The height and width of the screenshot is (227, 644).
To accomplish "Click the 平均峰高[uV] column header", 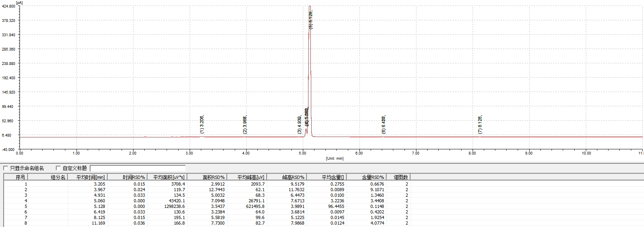I will 247,177.
